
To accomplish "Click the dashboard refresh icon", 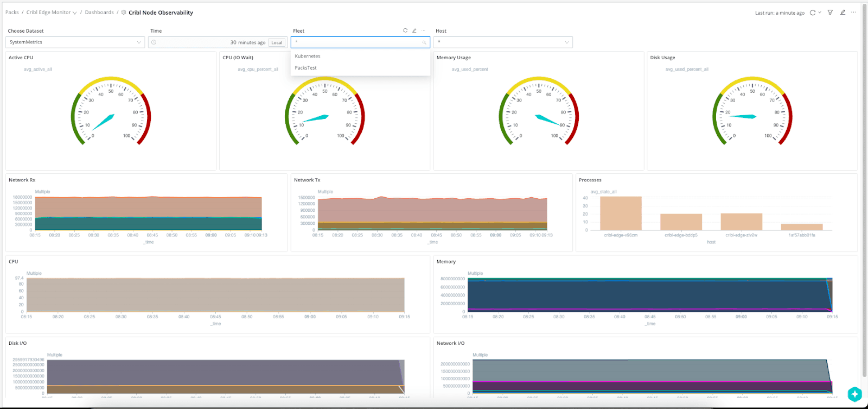I will point(812,12).
